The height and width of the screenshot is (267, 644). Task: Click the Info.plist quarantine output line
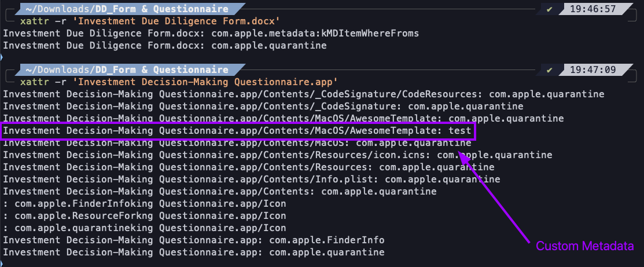point(252,180)
